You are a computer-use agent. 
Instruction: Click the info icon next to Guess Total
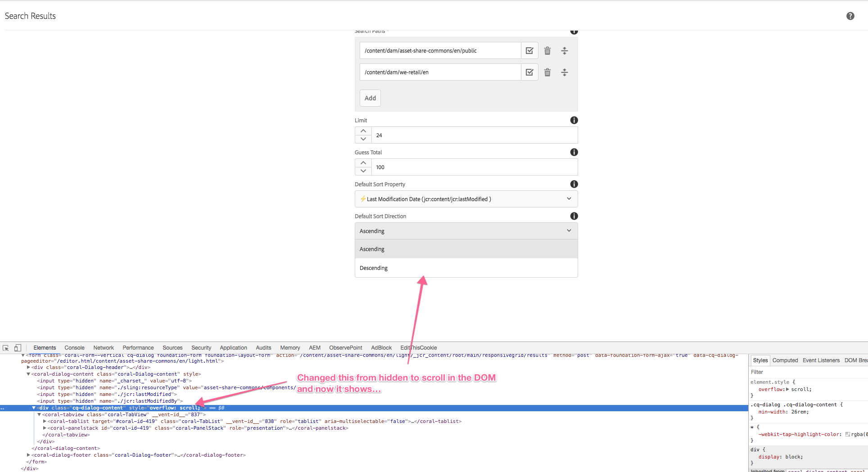pyautogui.click(x=574, y=152)
